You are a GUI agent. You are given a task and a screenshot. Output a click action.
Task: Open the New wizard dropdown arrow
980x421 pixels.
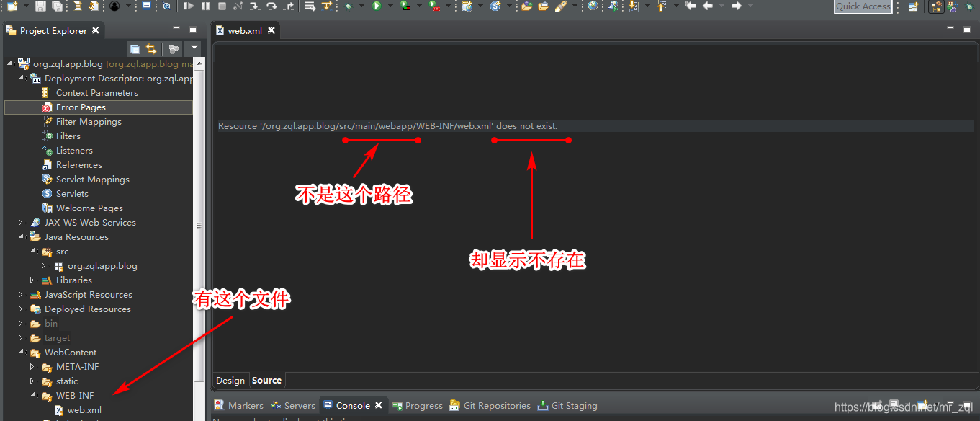point(26,6)
